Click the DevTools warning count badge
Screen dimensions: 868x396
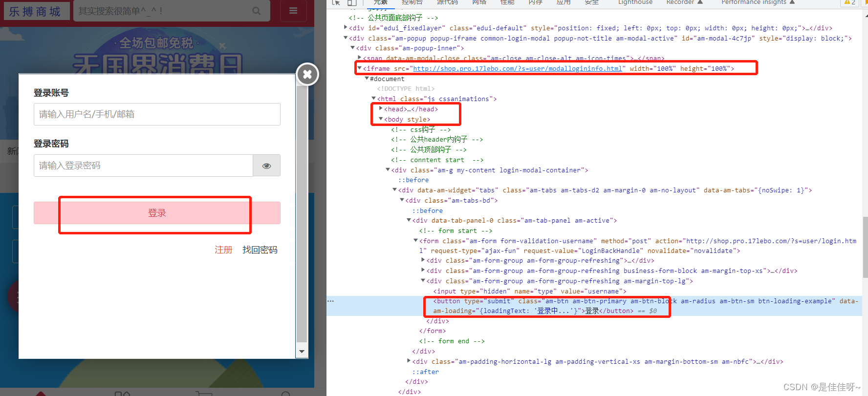[850, 2]
